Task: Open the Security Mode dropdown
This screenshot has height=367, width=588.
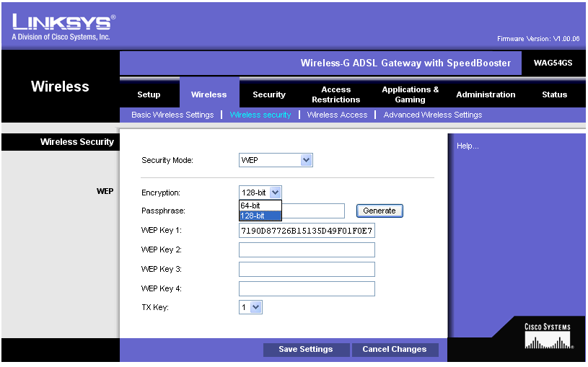Action: coord(276,160)
